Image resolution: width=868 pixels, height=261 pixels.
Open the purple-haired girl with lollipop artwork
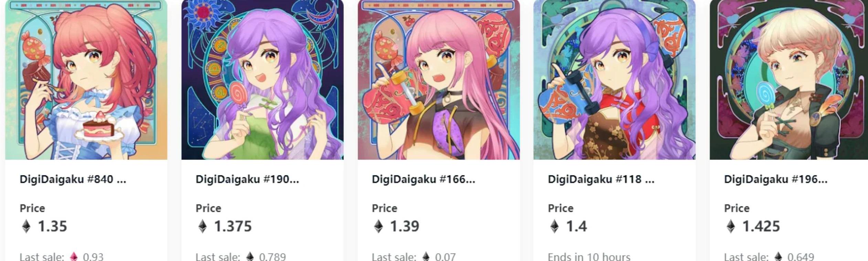click(262, 80)
